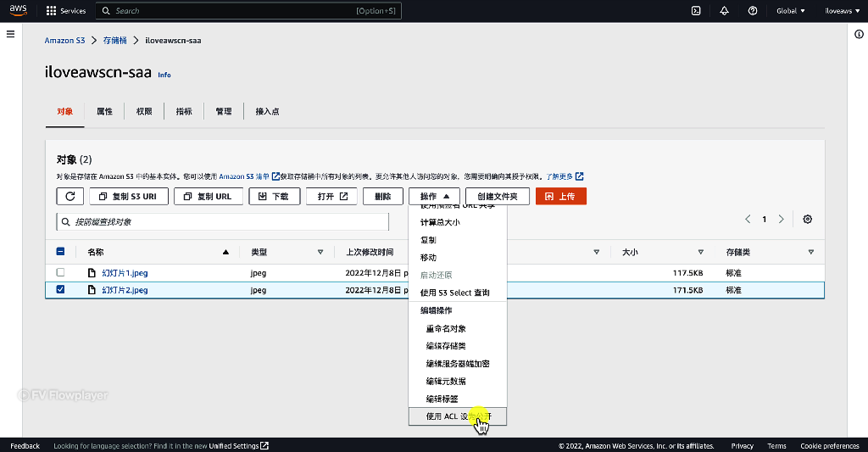Screen dimensions: 868x452
Task: Open table preferences gear icon
Action: [x=808, y=220]
